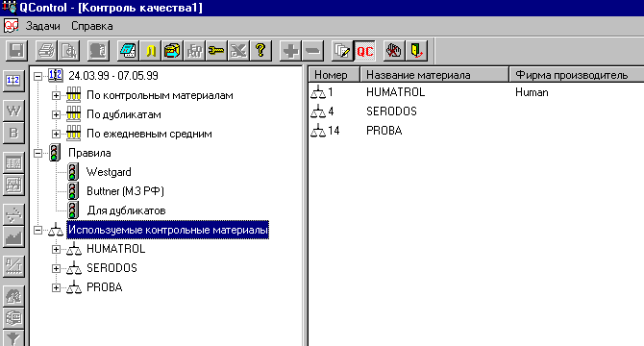The height and width of the screenshot is (346, 644).
Task: Select the Buttner (МЗ РФ) rule
Action: [x=125, y=191]
